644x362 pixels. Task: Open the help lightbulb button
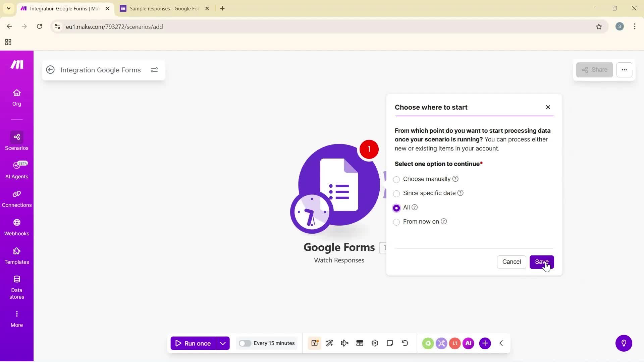point(624,343)
